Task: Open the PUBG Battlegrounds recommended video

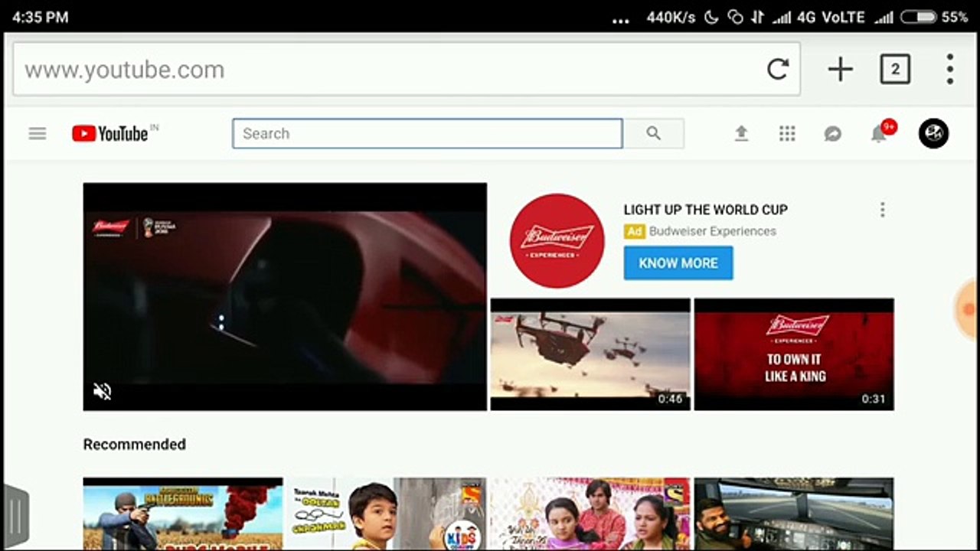Action: [183, 514]
